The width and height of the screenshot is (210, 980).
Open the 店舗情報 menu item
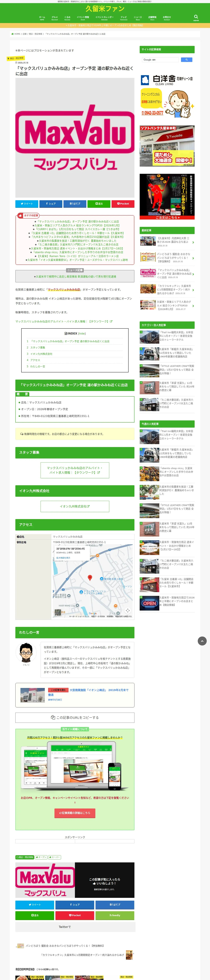[152, 18]
